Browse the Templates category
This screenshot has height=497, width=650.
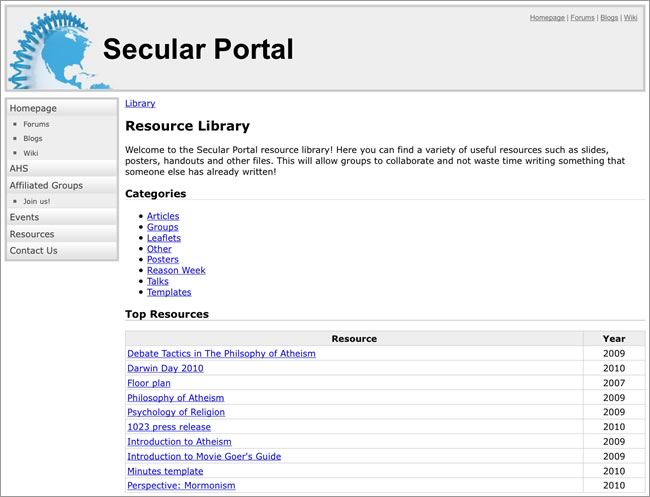tap(169, 292)
